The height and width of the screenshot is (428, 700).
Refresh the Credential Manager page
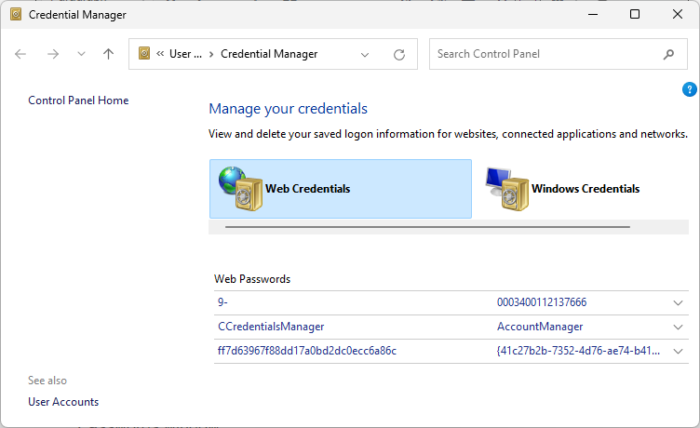pyautogui.click(x=399, y=54)
